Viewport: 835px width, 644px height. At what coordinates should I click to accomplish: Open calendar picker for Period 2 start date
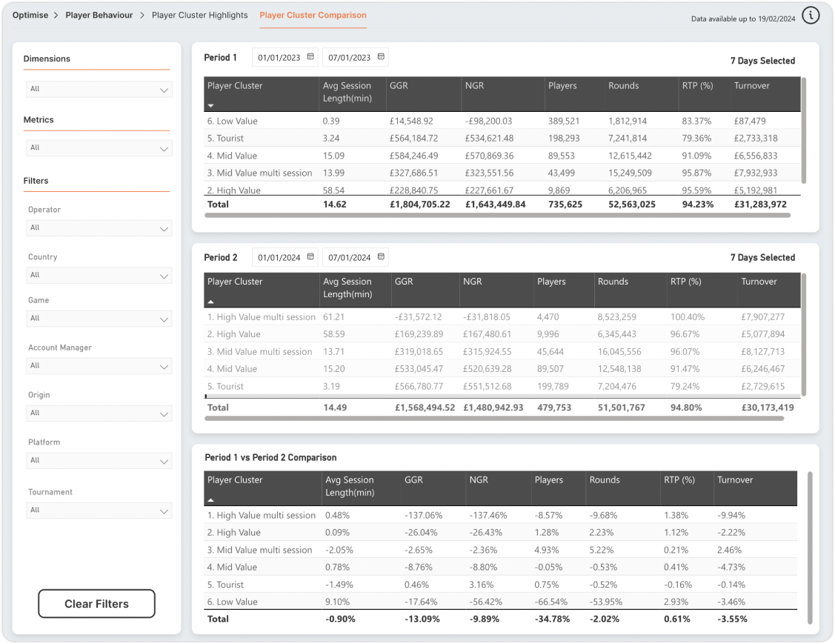(x=310, y=257)
